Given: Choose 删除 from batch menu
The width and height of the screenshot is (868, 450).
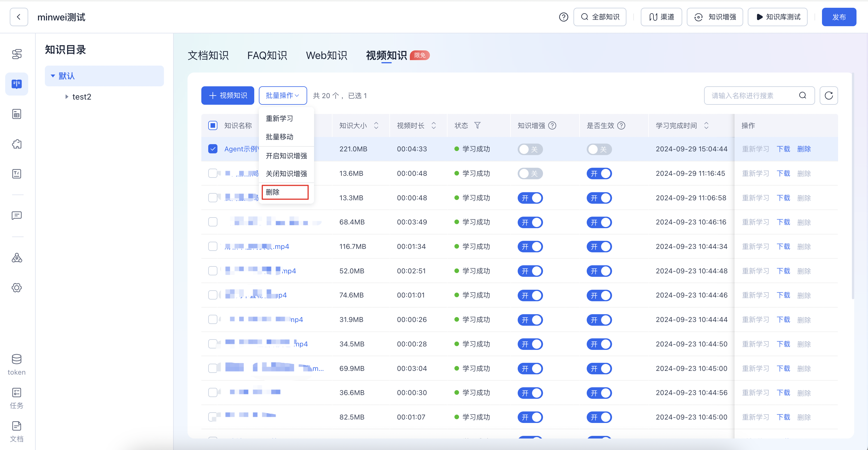Looking at the screenshot, I should point(285,192).
